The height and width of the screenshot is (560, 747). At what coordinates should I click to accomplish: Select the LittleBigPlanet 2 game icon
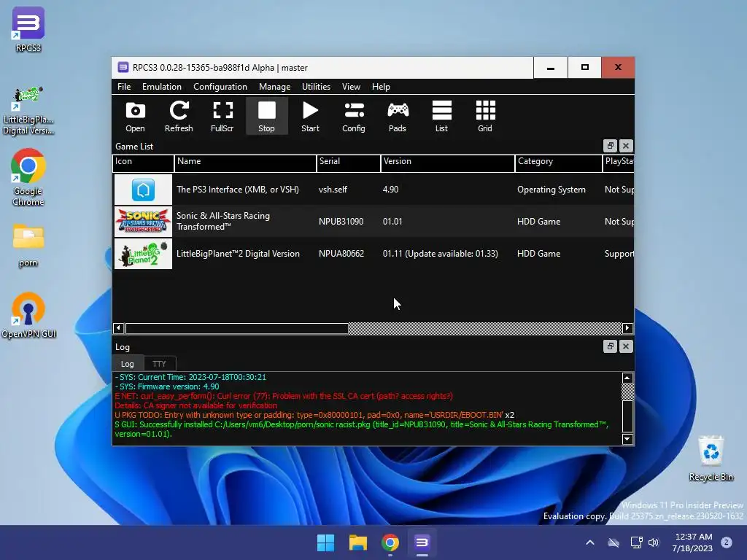(144, 254)
